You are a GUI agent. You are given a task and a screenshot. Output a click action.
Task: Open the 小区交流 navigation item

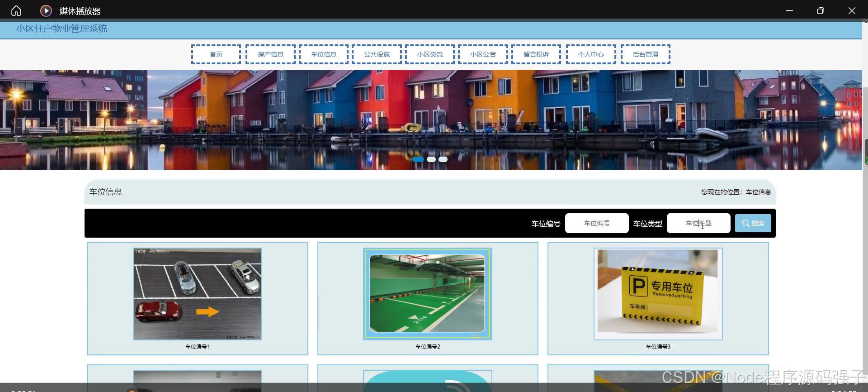pos(430,54)
